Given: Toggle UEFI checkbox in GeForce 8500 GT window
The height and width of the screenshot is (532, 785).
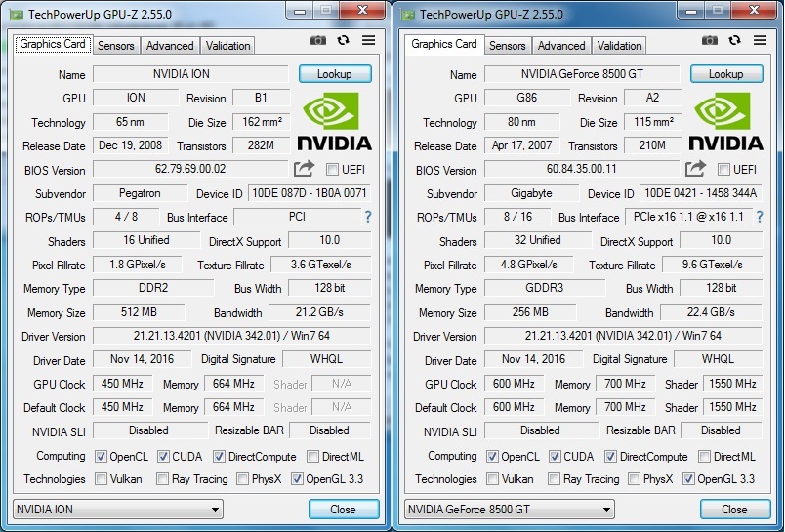Looking at the screenshot, I should pos(723,170).
